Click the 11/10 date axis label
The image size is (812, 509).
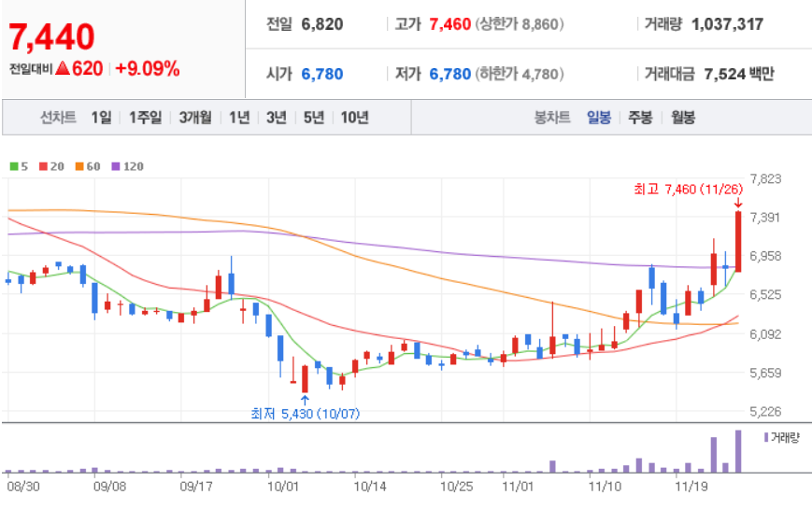605,487
